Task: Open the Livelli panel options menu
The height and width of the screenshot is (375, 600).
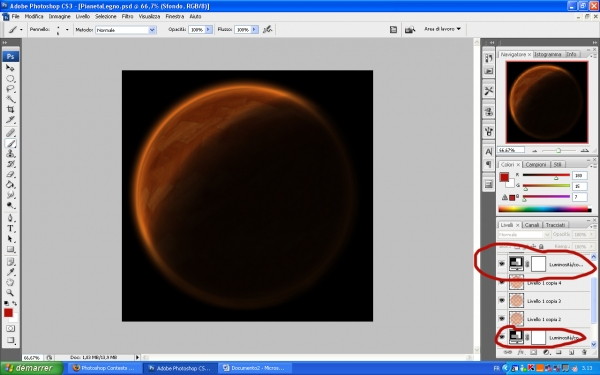Action: click(594, 226)
